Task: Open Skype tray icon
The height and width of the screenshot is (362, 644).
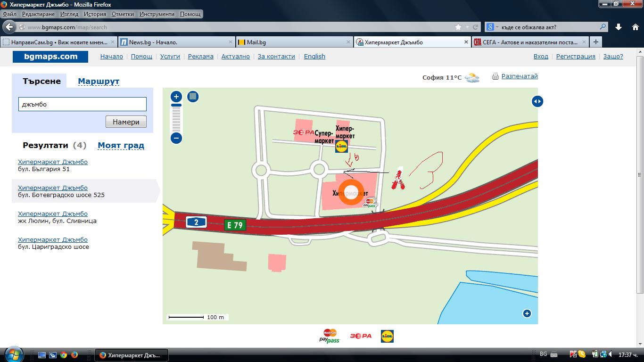Action: pos(582,354)
